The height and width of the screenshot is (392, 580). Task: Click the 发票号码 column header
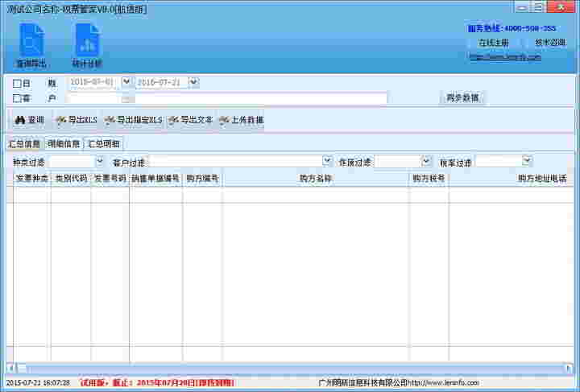pyautogui.click(x=110, y=179)
